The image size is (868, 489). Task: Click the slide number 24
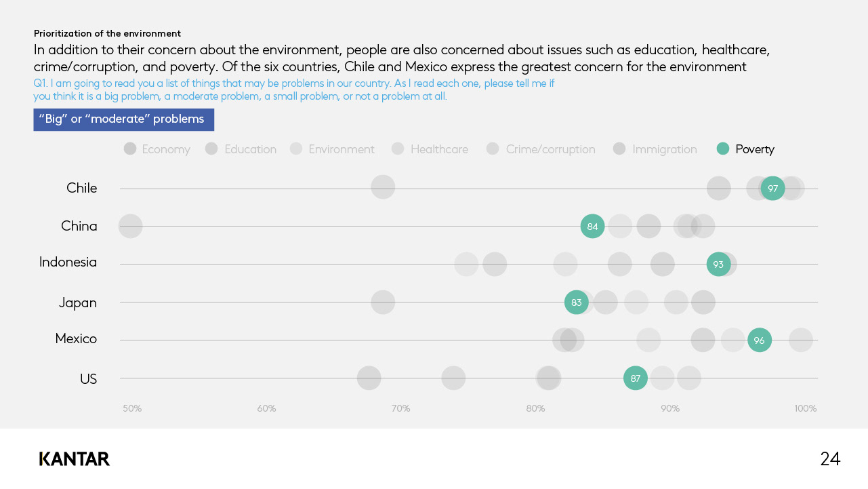click(x=830, y=459)
